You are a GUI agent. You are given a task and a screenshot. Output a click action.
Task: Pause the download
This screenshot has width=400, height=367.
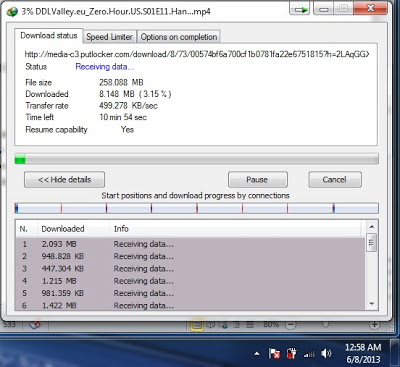[x=258, y=180]
